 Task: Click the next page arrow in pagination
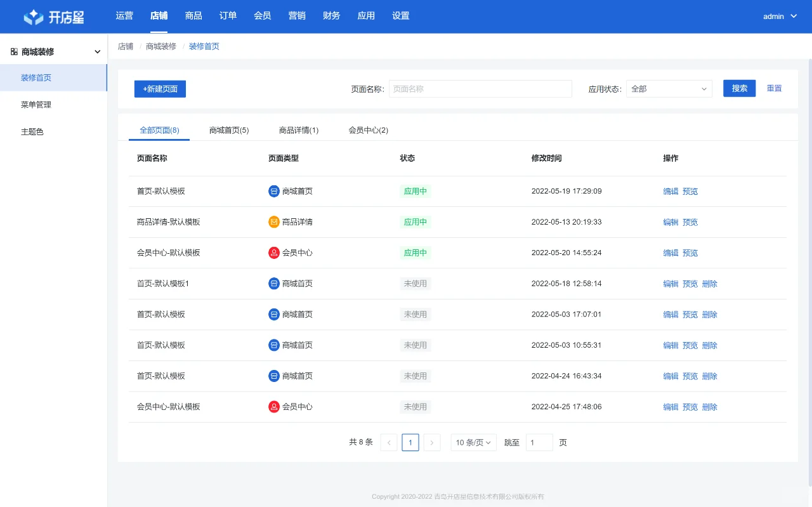pyautogui.click(x=431, y=442)
